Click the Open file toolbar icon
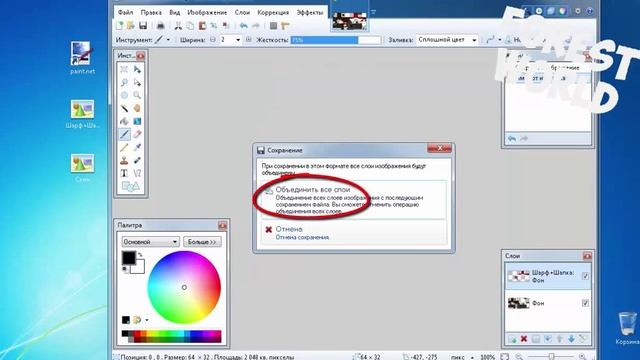This screenshot has width=640, height=360. 131,26
